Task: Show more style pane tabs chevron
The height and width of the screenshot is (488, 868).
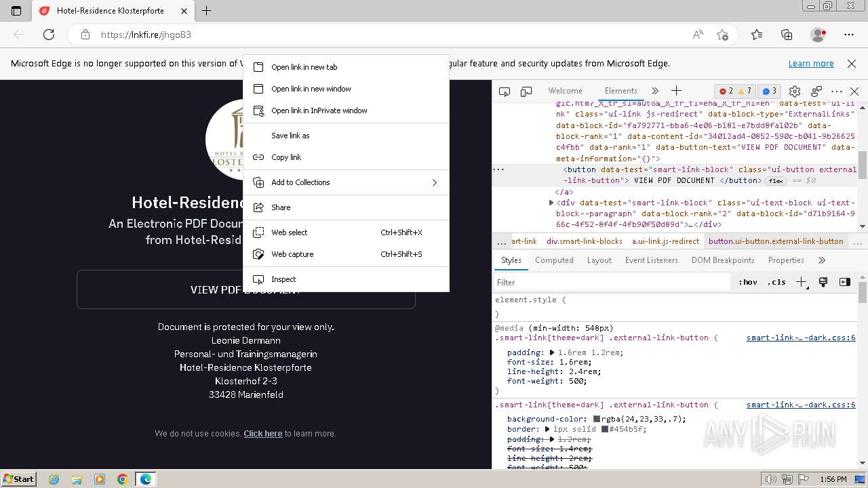Action: (822, 260)
